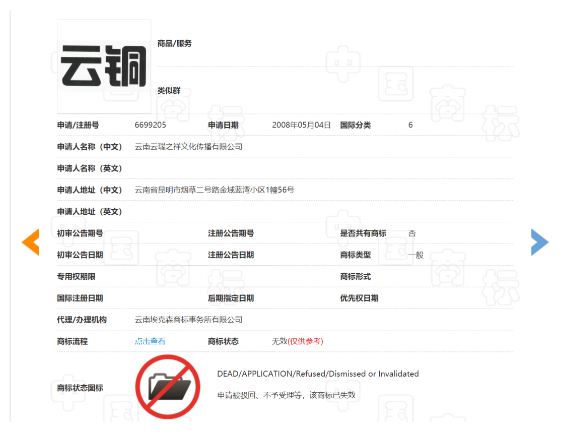Click trademark status value 无效
This screenshot has width=561, height=441.
(x=280, y=341)
